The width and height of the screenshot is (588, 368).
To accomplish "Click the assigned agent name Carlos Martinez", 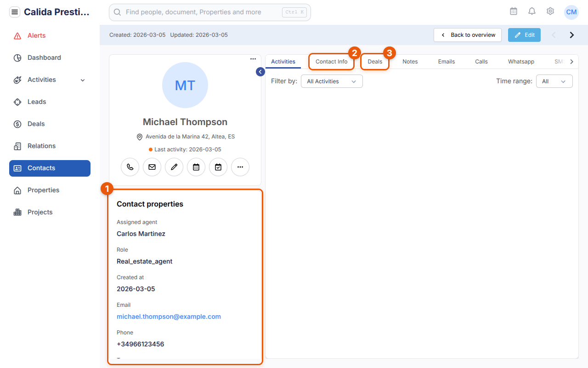I will coord(141,234).
